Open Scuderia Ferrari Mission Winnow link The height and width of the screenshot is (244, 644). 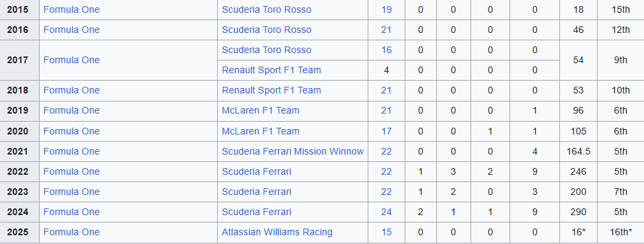point(293,152)
